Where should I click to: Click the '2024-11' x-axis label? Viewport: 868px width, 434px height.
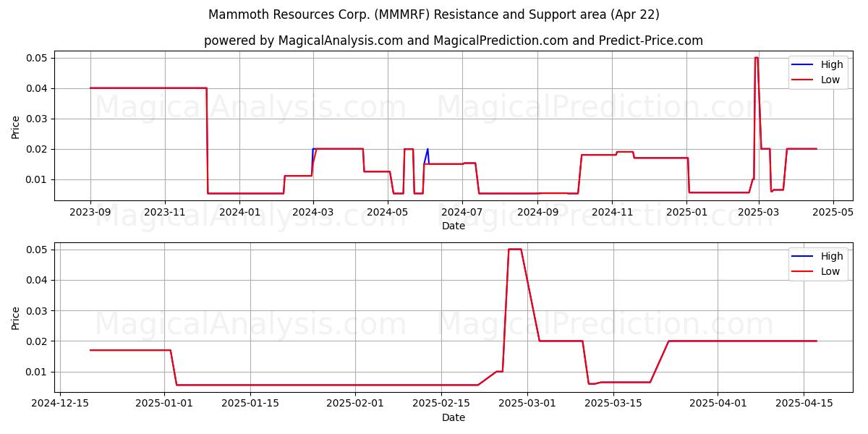point(612,213)
